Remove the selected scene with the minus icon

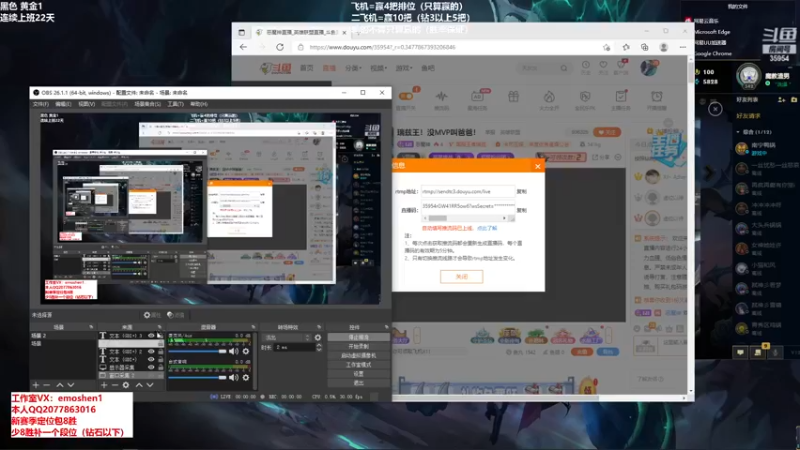[46, 385]
